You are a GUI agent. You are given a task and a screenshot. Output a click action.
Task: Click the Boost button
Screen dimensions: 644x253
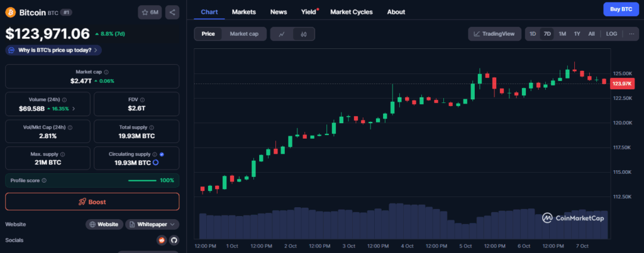[x=92, y=202]
